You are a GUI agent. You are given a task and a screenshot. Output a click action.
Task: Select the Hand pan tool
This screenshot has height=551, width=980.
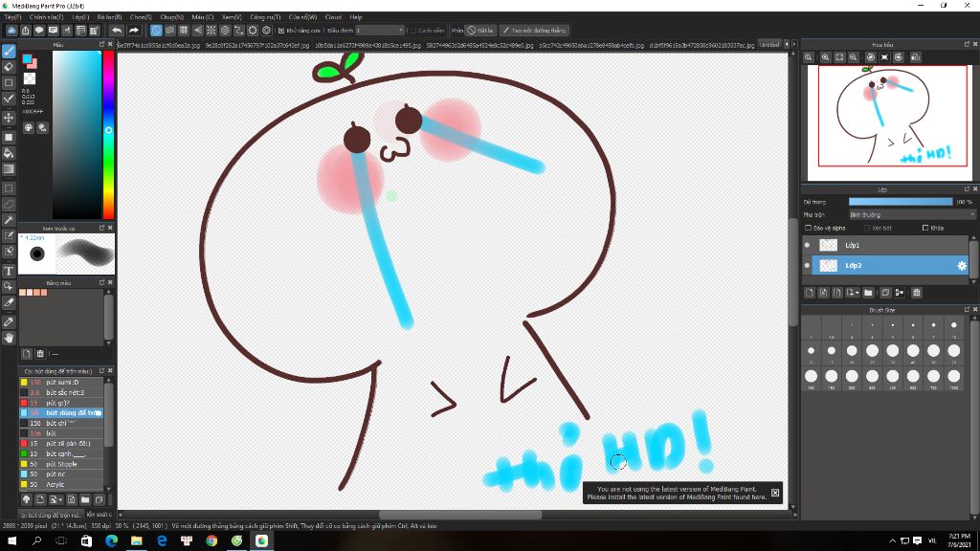coord(9,338)
